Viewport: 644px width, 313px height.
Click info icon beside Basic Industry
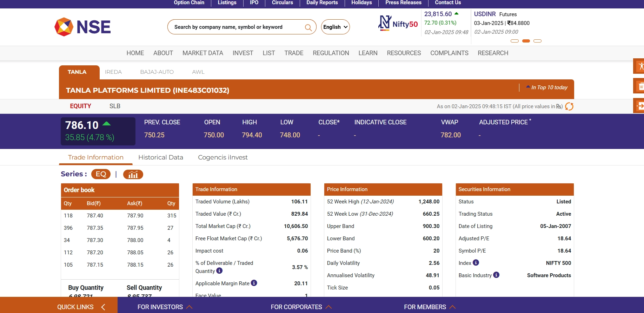pyautogui.click(x=496, y=275)
